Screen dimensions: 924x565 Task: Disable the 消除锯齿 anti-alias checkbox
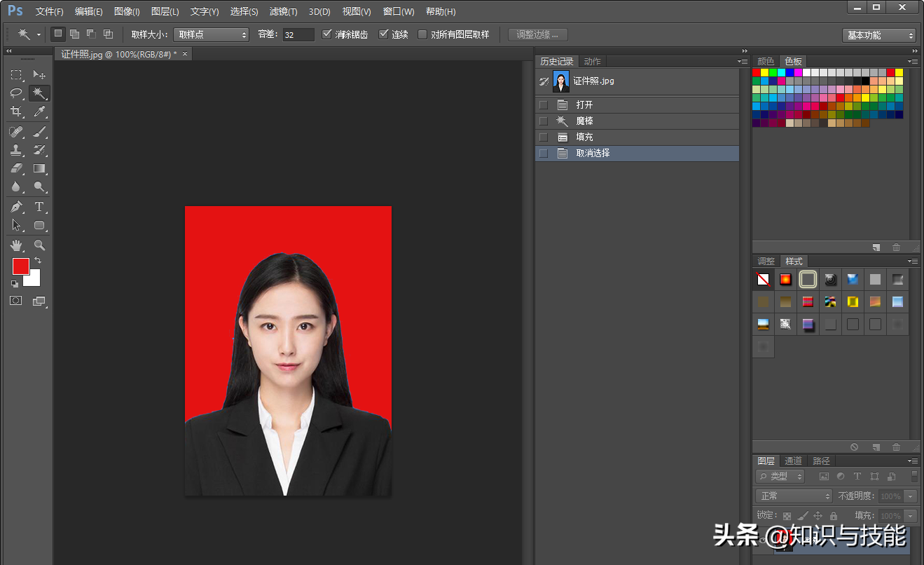[327, 34]
